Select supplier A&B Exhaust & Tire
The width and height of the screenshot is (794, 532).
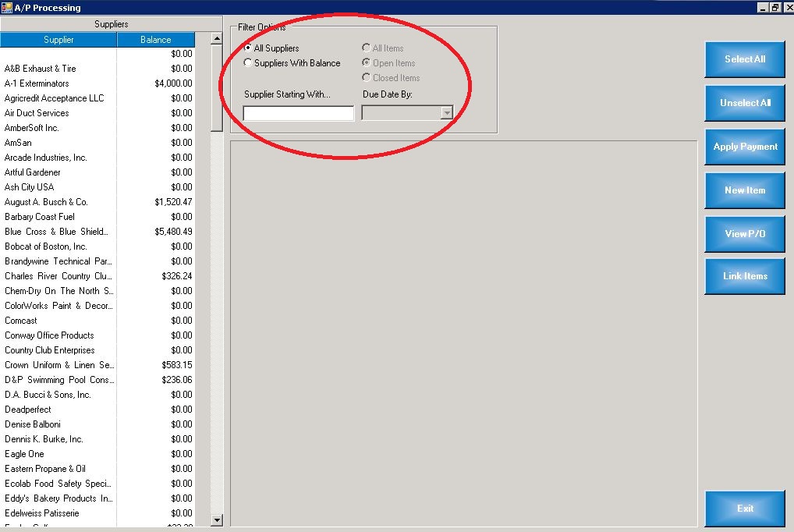pos(97,69)
